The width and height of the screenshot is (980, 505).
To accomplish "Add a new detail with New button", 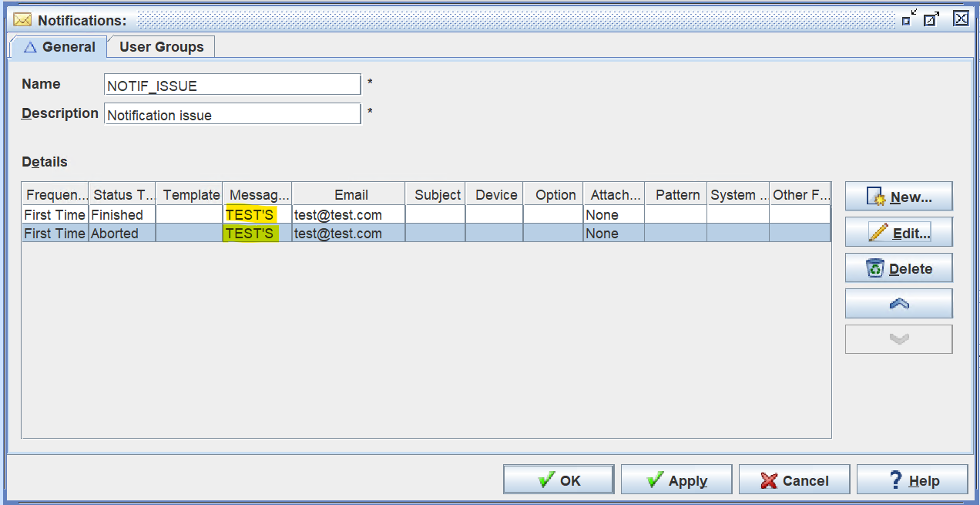I will click(898, 197).
